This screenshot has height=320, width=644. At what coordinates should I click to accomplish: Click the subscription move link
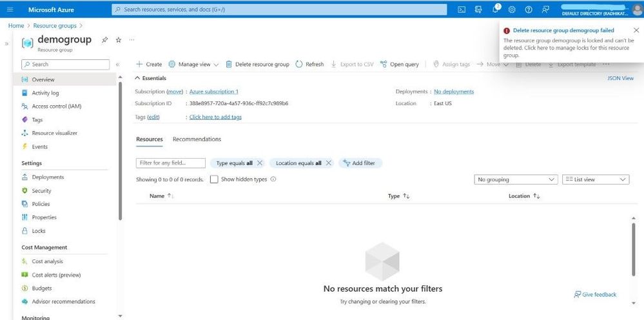[x=175, y=92]
